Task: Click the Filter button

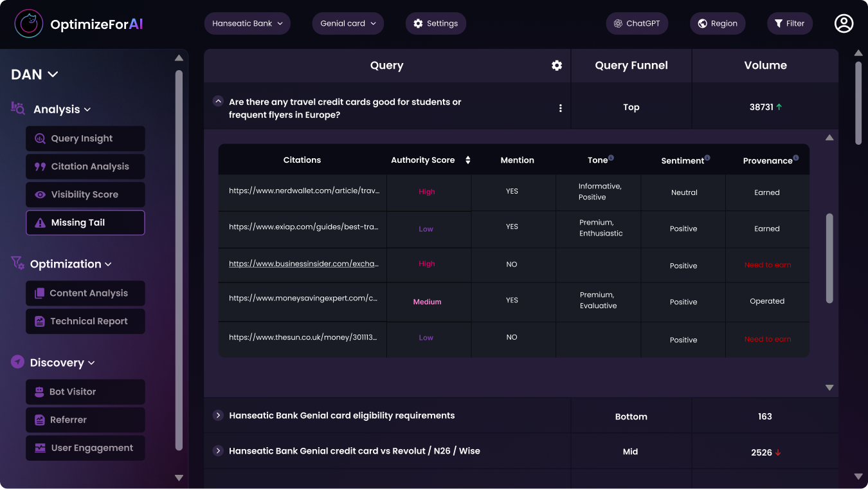Action: coord(790,24)
